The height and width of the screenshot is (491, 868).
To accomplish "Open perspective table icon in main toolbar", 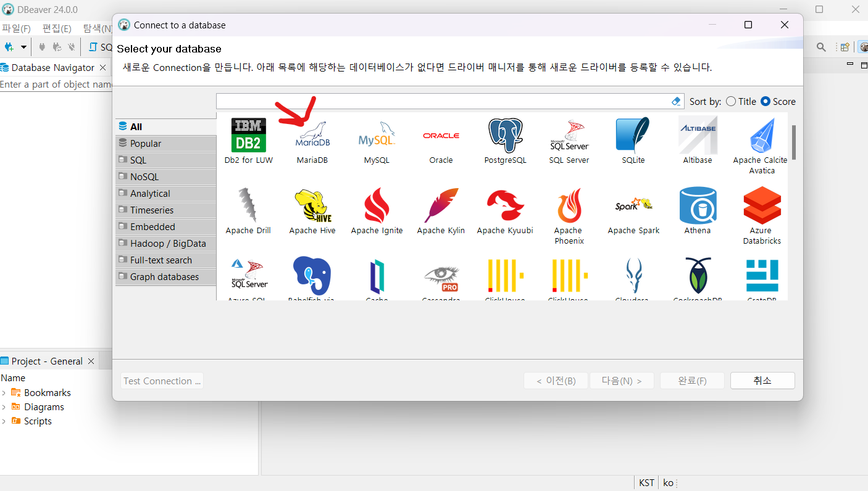I will [845, 47].
